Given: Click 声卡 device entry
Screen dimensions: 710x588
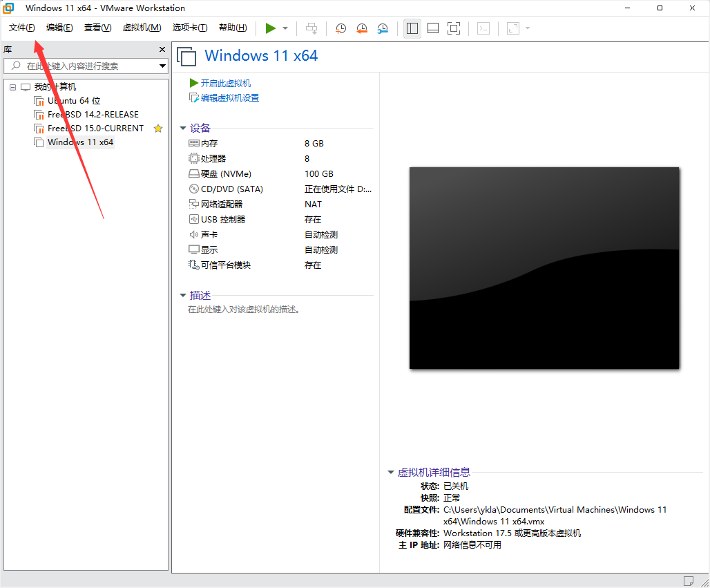Looking at the screenshot, I should [209, 235].
